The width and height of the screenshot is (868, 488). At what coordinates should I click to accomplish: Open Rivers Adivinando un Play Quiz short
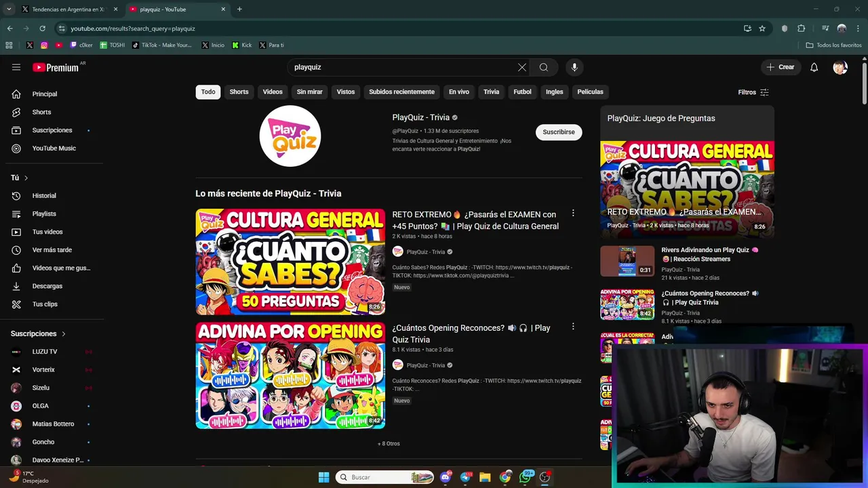[710, 254]
